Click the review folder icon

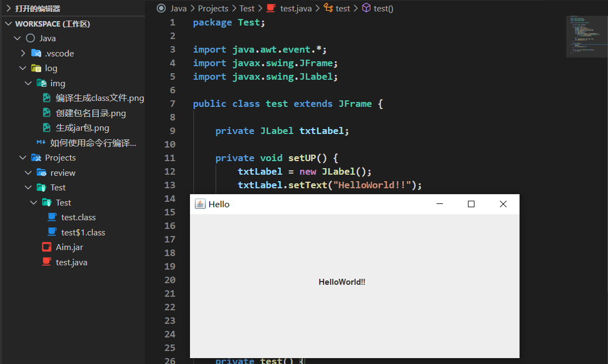[x=41, y=173]
